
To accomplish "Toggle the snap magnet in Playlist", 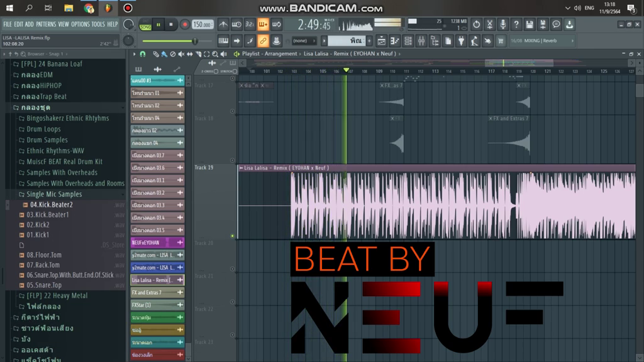I will (143, 54).
